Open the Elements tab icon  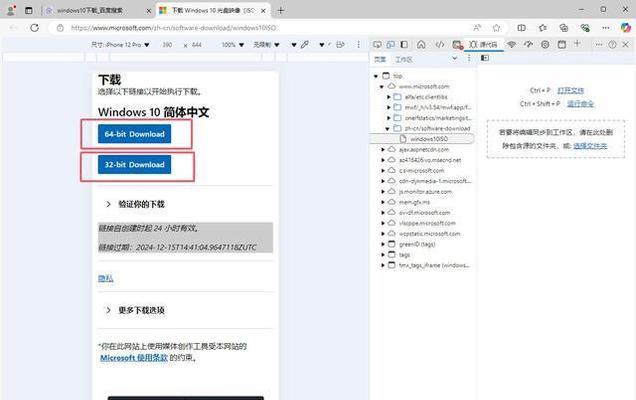pos(440,45)
